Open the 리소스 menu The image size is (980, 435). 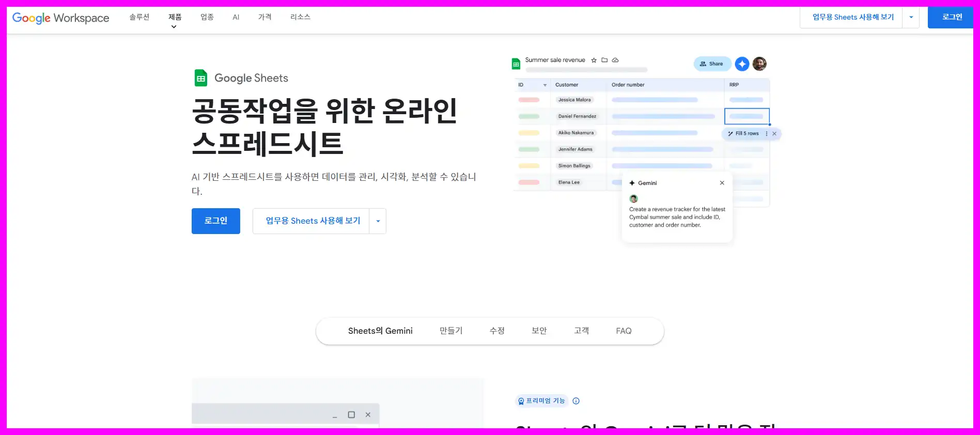tap(300, 17)
